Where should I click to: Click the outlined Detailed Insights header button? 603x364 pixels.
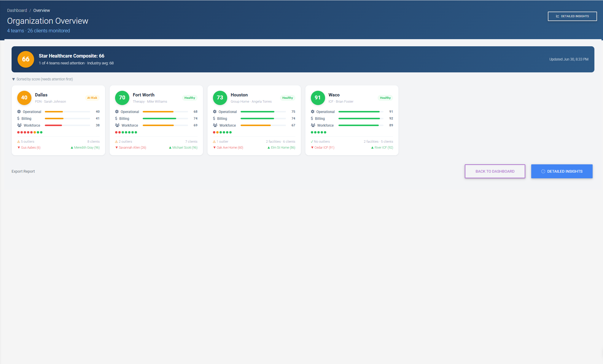572,16
